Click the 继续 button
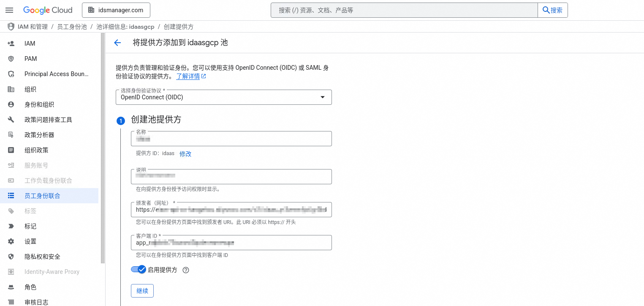 pos(142,291)
